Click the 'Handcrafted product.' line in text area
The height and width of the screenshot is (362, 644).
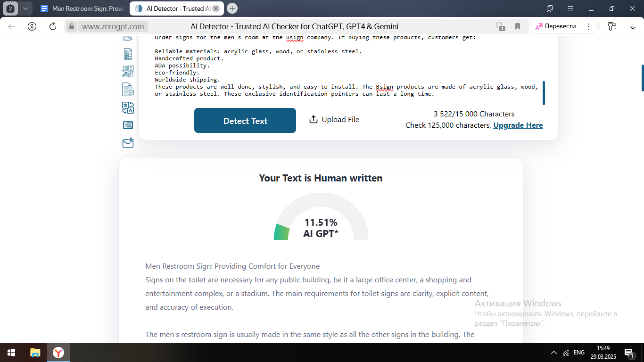[189, 58]
